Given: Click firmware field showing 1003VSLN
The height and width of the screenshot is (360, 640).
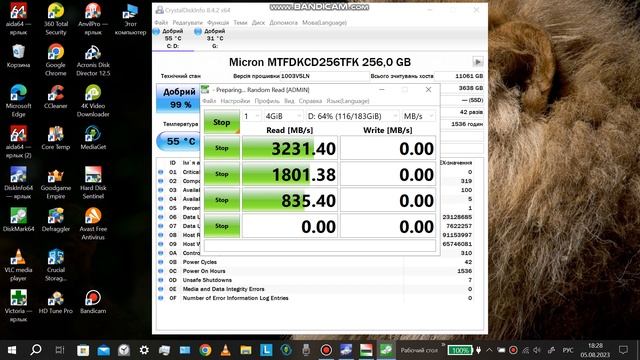Looking at the screenshot, I should (x=324, y=76).
